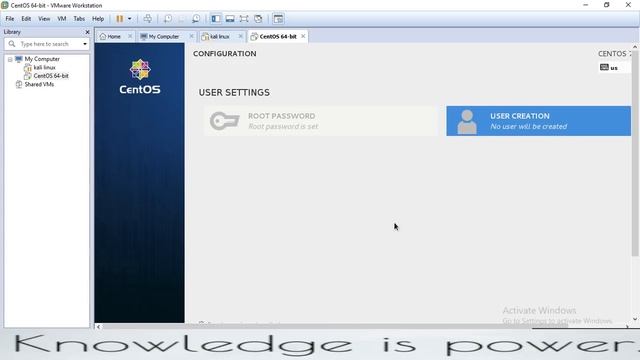Click the horizontal scrollbar left arrow
640x360 pixels.
point(98,327)
